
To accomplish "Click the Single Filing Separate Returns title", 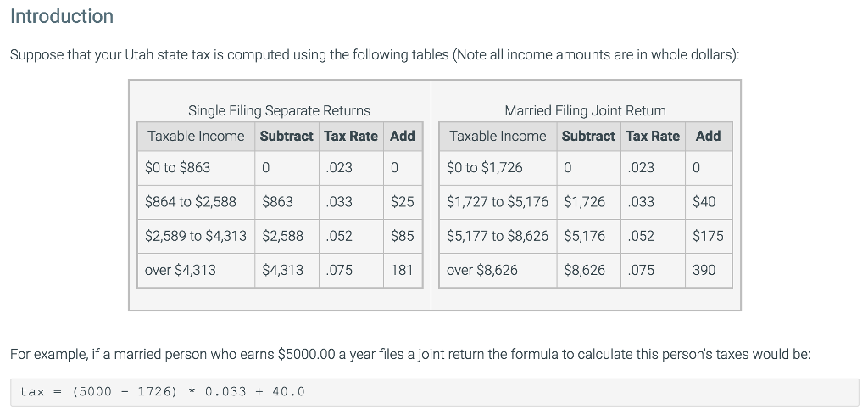I will pyautogui.click(x=279, y=110).
